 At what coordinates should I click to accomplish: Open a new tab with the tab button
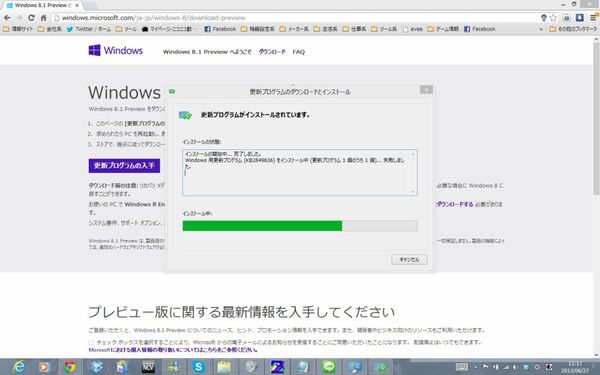(x=91, y=5)
